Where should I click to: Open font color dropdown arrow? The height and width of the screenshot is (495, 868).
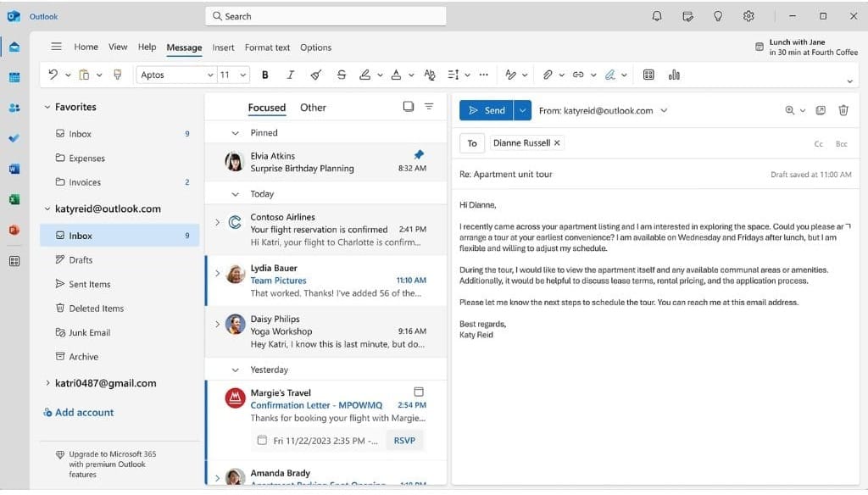click(x=411, y=75)
